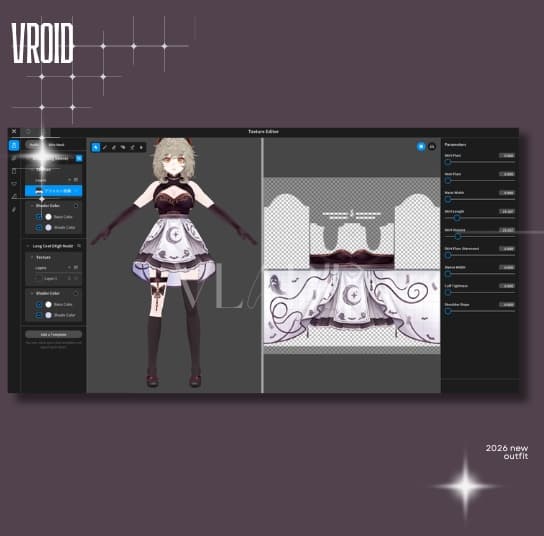Adjust the topmost Skirt Flare slider
The height and width of the screenshot is (536, 544).
[x=448, y=162]
